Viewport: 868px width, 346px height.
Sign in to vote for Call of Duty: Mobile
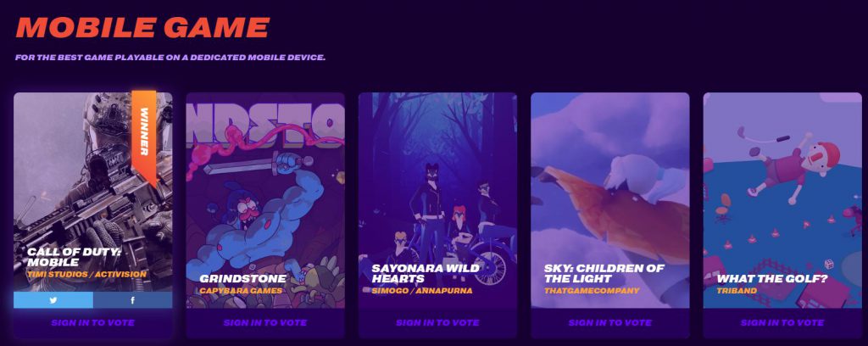pyautogui.click(x=93, y=323)
